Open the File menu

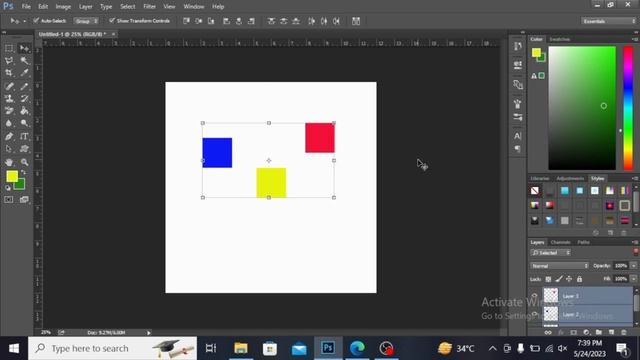26,7
